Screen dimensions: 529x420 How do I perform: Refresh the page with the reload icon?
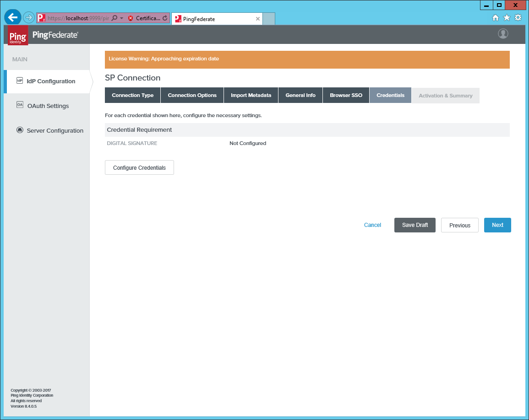(165, 18)
